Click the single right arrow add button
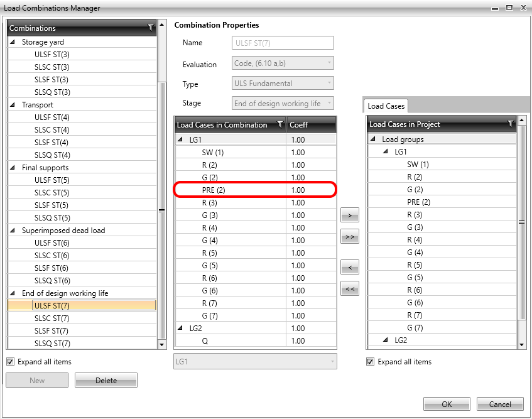Viewport: 532px width, 419px height. pyautogui.click(x=349, y=215)
